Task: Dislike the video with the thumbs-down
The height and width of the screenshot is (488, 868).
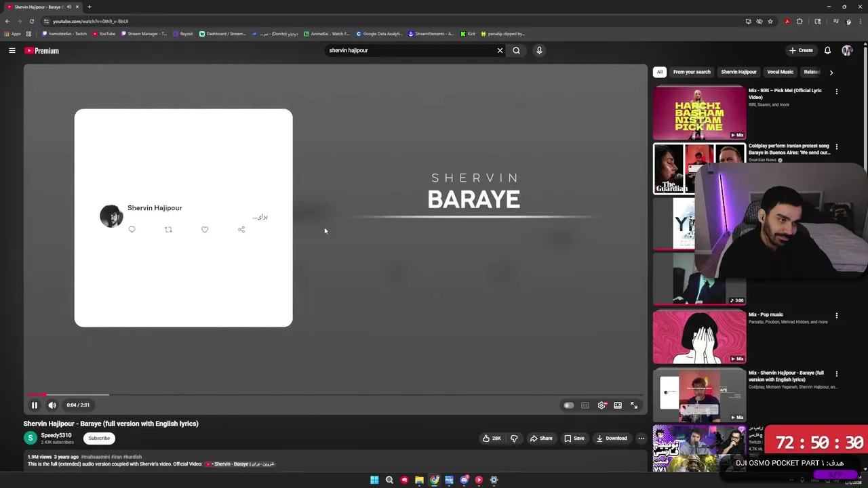Action: coord(514,439)
